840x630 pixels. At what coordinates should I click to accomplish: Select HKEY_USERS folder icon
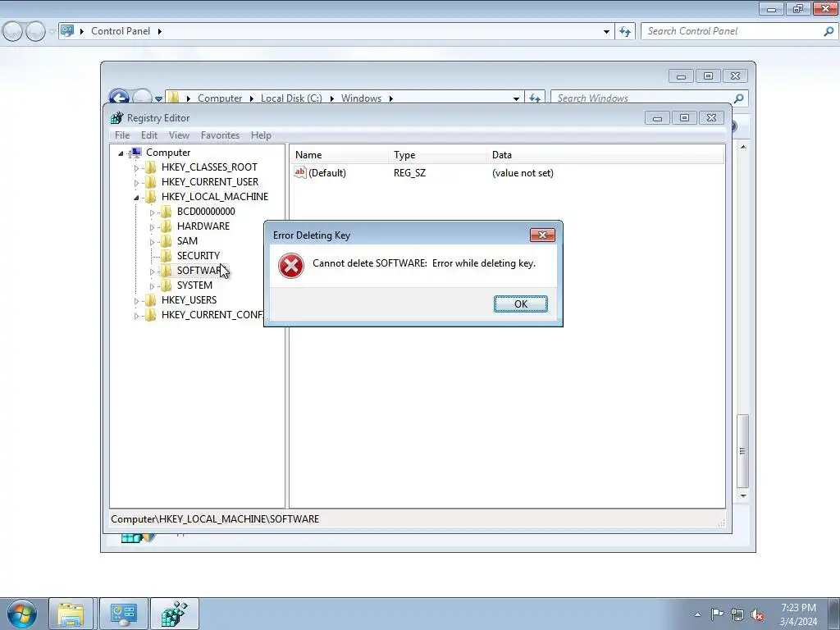[151, 300]
